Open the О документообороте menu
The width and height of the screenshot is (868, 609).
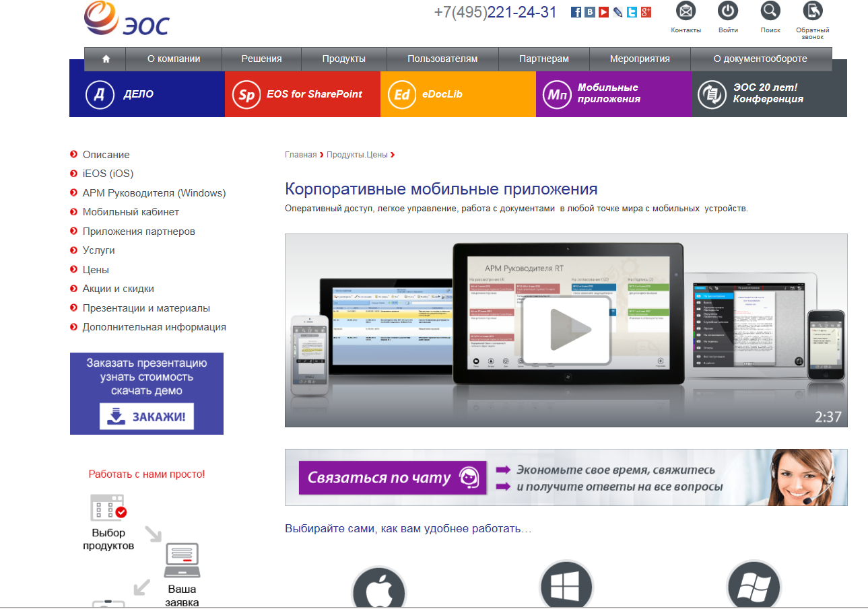(760, 59)
